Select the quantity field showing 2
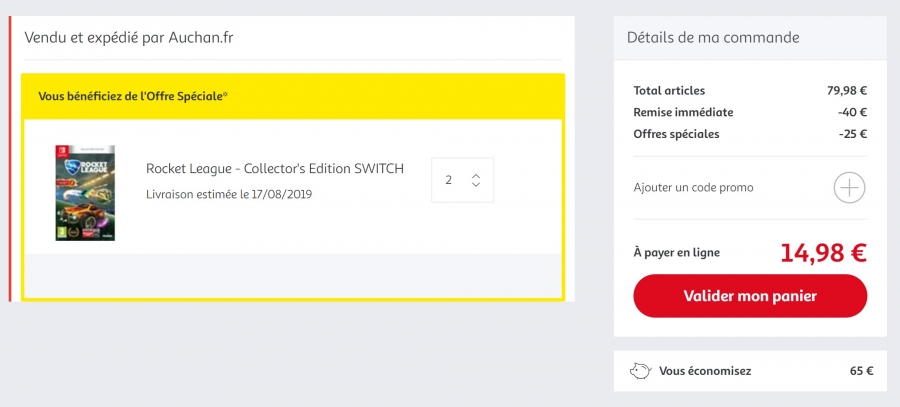The width and height of the screenshot is (900, 407). pyautogui.click(x=463, y=180)
